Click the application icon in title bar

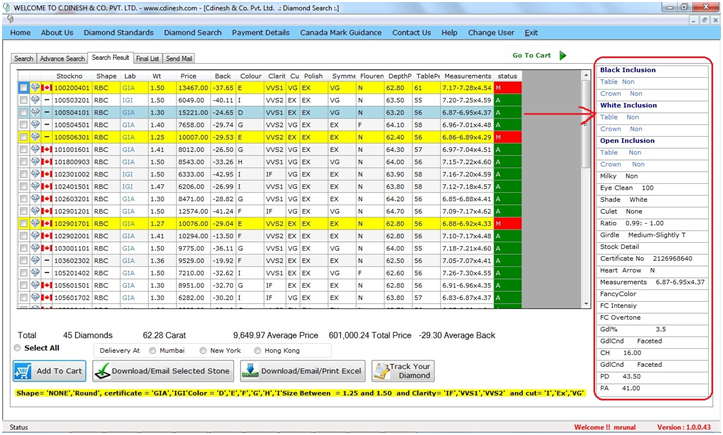(6, 7)
